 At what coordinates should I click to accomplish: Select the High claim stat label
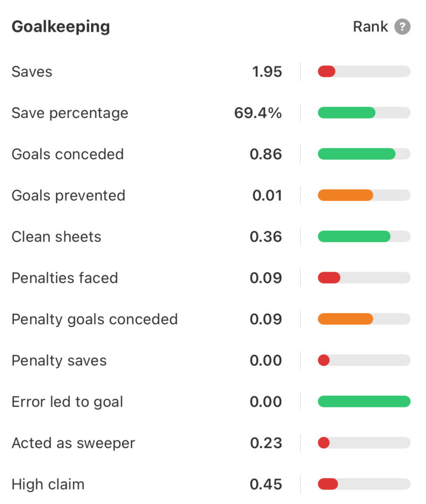click(48, 484)
